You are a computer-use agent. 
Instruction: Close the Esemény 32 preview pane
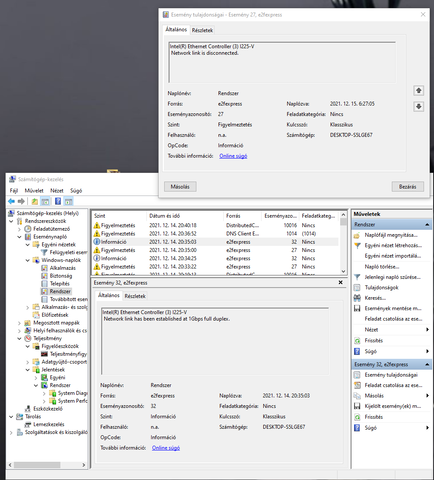340,282
